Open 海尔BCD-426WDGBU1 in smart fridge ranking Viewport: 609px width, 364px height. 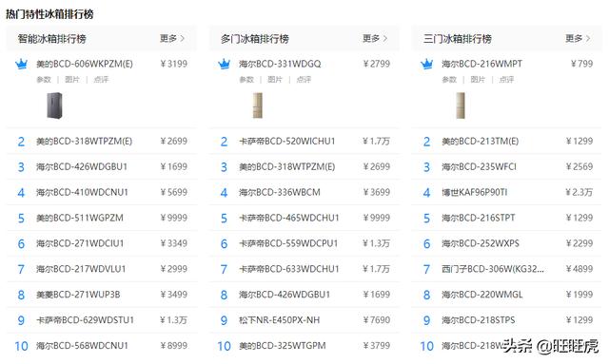pyautogui.click(x=82, y=167)
